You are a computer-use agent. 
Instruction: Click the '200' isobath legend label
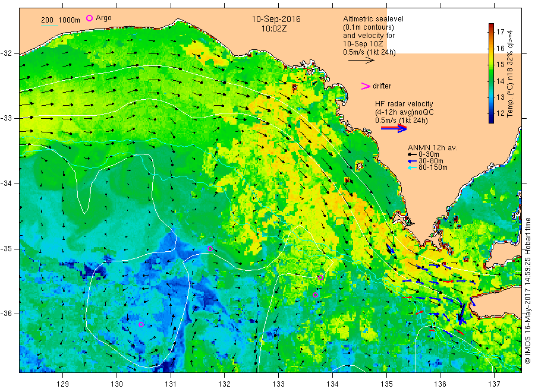[x=47, y=20]
